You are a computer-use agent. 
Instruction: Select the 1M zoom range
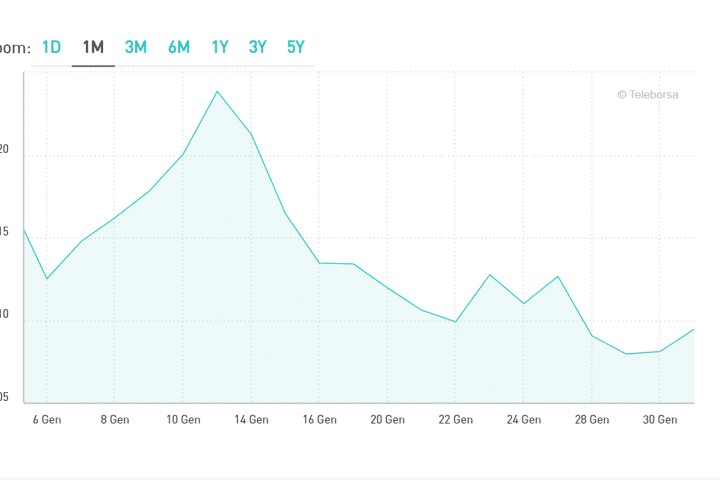click(93, 47)
